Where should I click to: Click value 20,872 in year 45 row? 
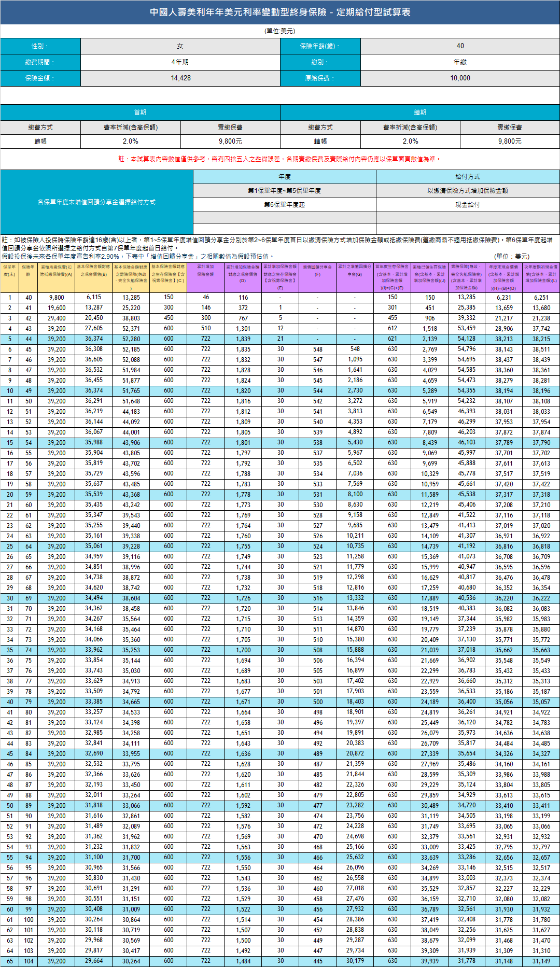coord(355,754)
